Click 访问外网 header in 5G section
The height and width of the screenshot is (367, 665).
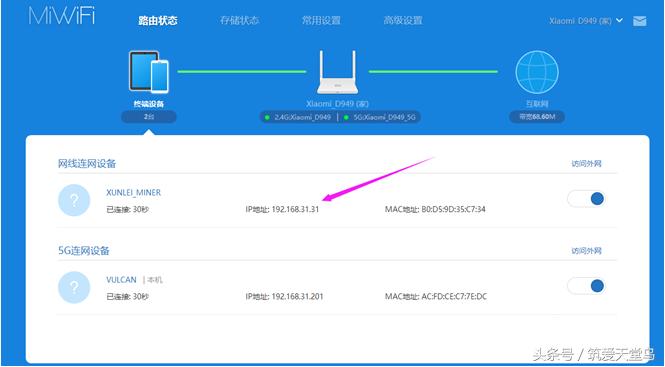[x=587, y=251]
